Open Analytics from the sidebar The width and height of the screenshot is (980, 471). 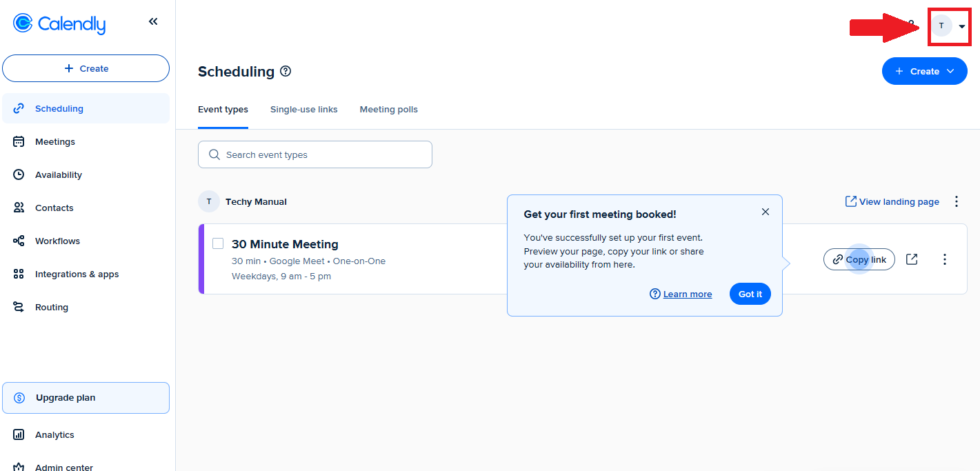pos(54,435)
